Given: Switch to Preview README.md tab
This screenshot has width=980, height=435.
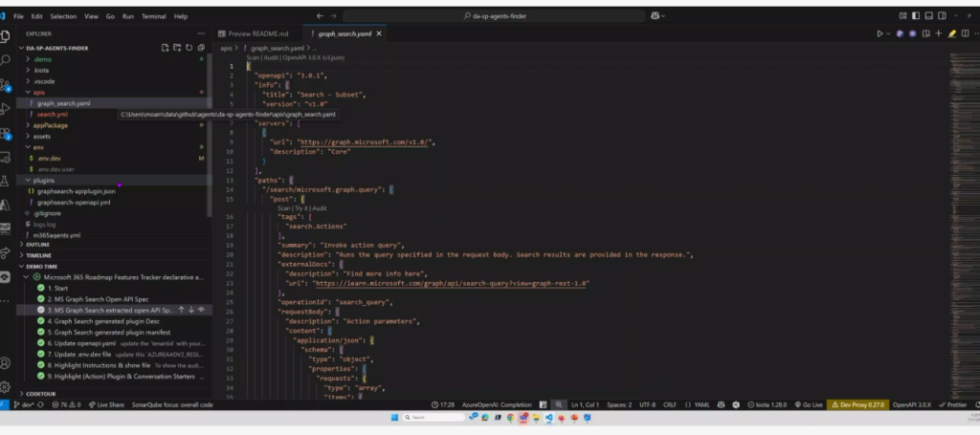Looking at the screenshot, I should pyautogui.click(x=257, y=33).
